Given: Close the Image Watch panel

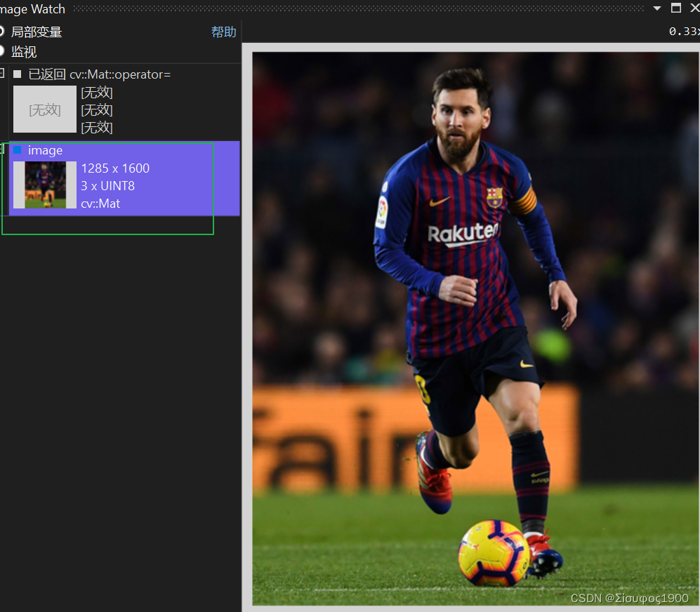Looking at the screenshot, I should click(694, 8).
